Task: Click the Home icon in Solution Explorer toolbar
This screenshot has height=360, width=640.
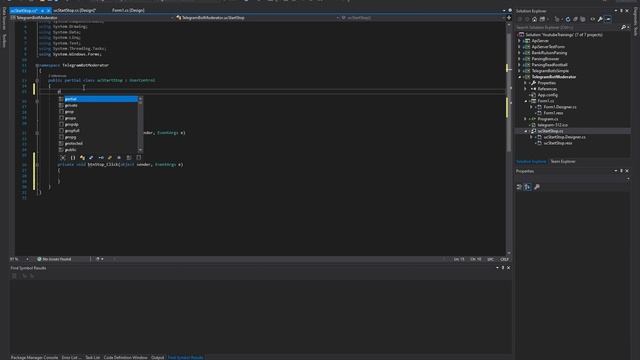Action: [534, 19]
